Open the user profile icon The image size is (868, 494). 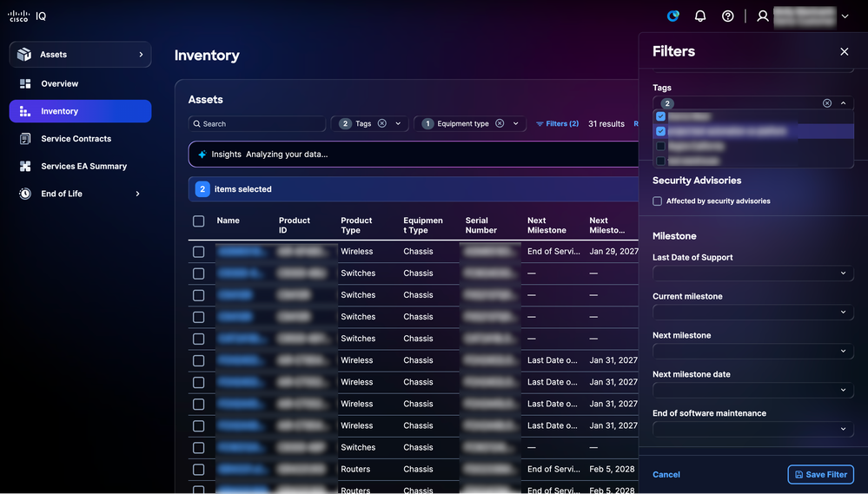[763, 16]
